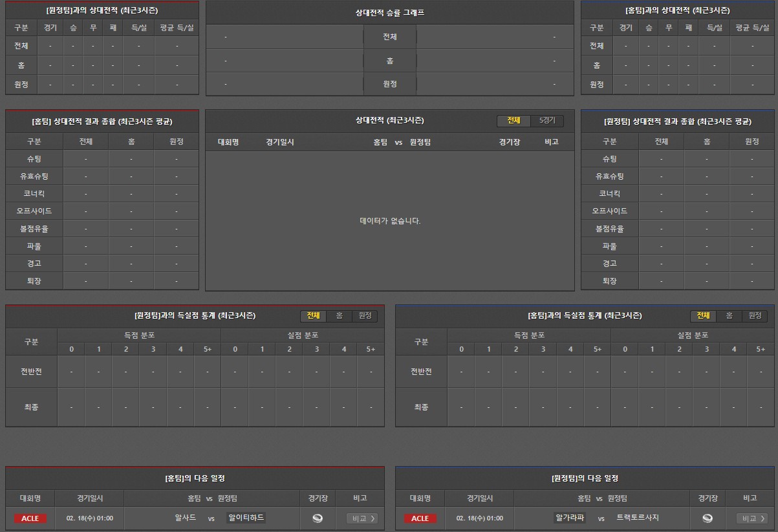The height and width of the screenshot is (532, 778).
Task: Expand 비고 button in home team's schedule row
Action: point(362,518)
